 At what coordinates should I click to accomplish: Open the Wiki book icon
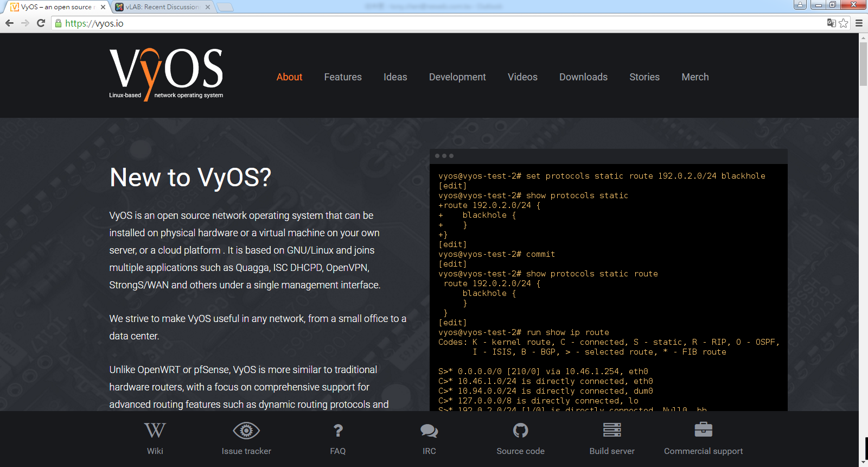click(155, 431)
